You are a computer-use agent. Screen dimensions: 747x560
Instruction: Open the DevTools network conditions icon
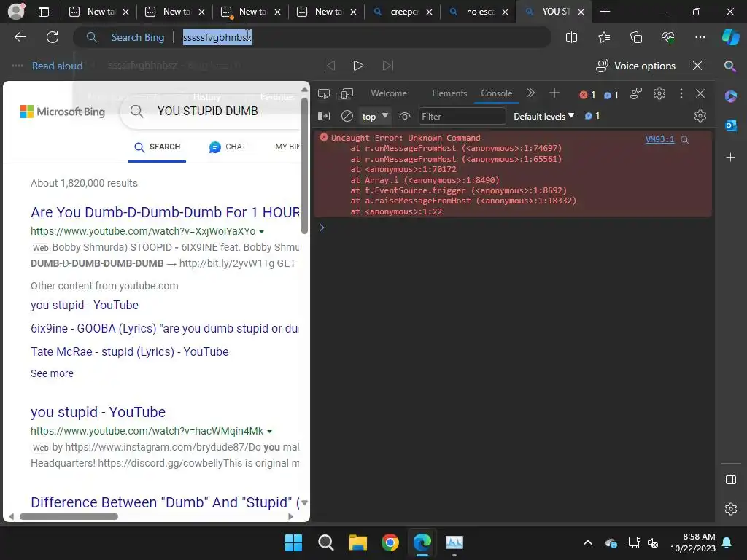click(636, 94)
